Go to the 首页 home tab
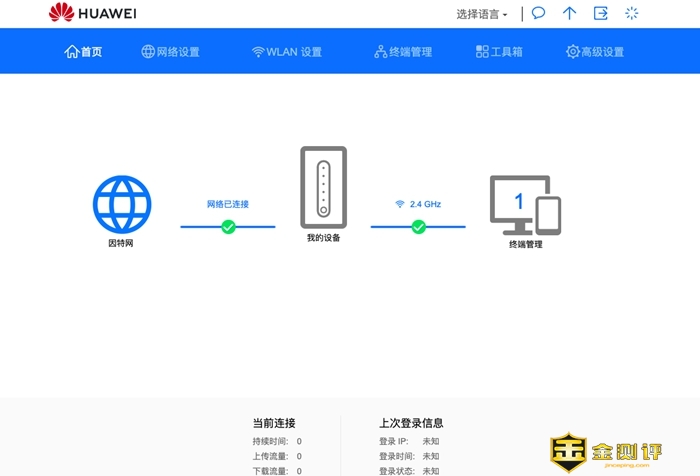 83,51
